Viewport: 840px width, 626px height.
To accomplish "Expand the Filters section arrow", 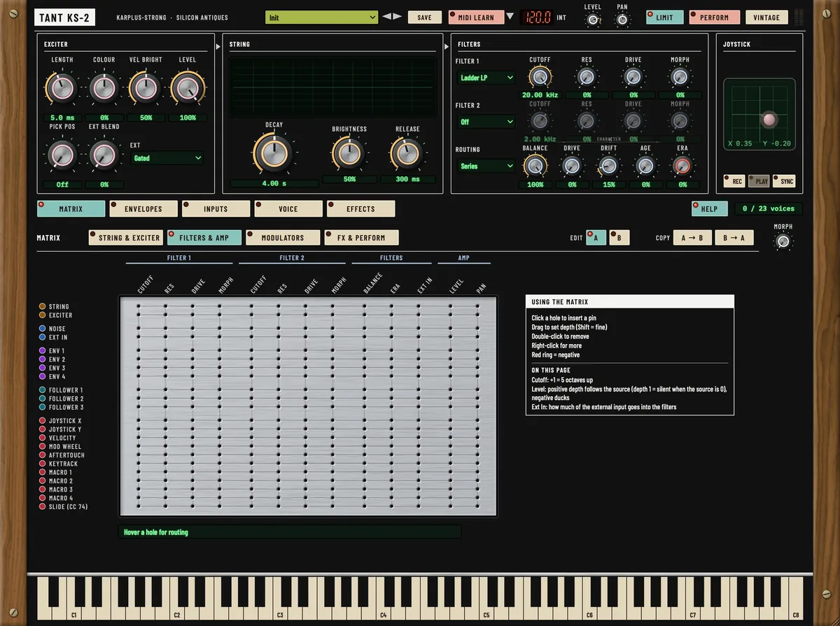I will click(x=447, y=46).
